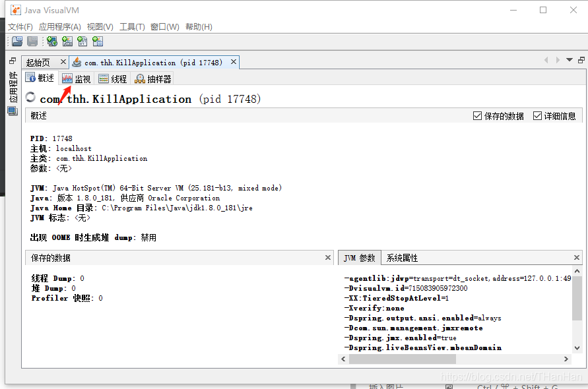The image size is (588, 389).
Task: Click the Add VM Coredump icon
Action: point(82,42)
